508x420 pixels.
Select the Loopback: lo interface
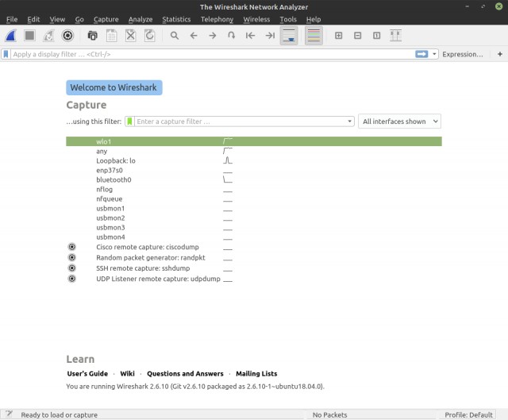[x=254, y=160]
